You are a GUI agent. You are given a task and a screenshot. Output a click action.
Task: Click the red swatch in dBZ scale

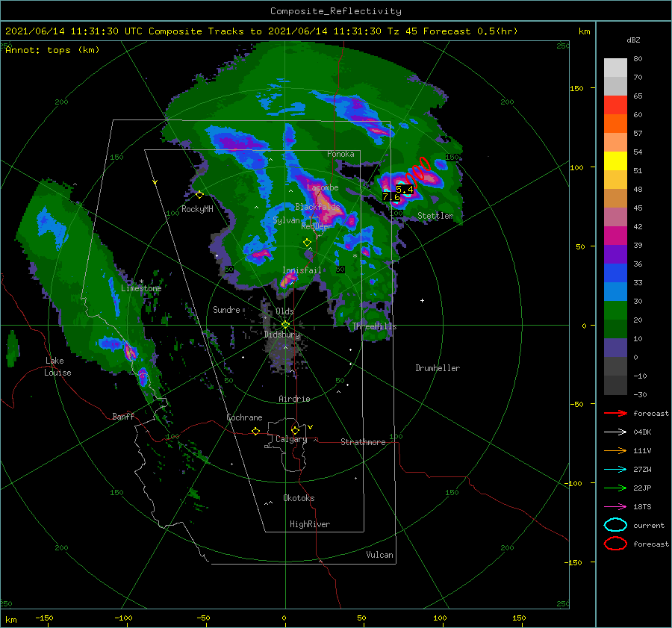(615, 105)
